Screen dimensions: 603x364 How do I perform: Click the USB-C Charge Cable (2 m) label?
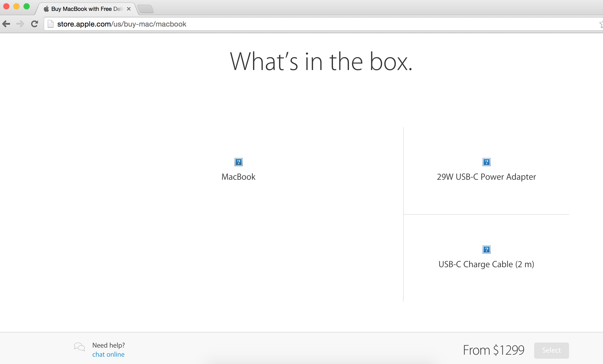point(486,264)
